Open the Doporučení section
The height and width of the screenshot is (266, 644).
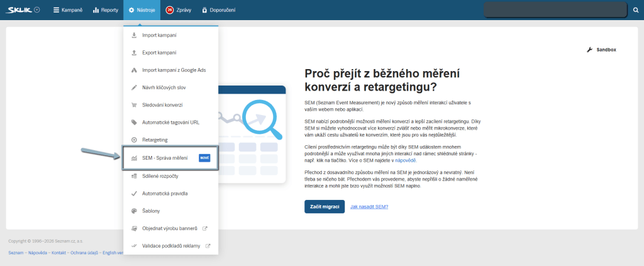pos(218,10)
